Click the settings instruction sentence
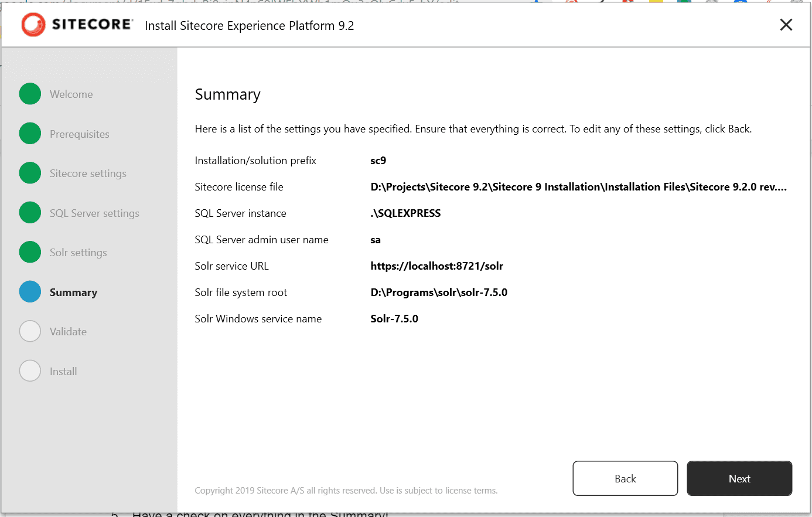 473,129
